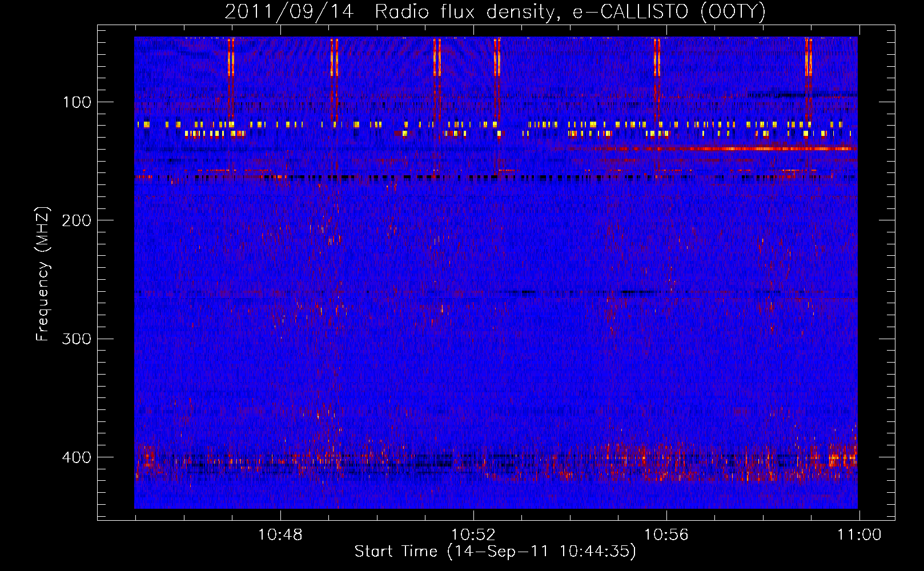Click the 11:00 time tick label
Viewport: 924px width, 571px height.
click(x=859, y=535)
